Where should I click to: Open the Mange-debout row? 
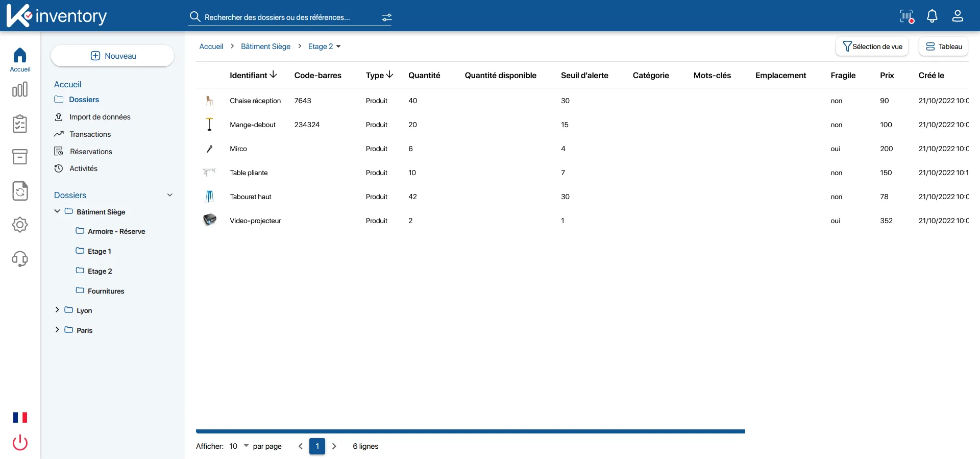582,125
